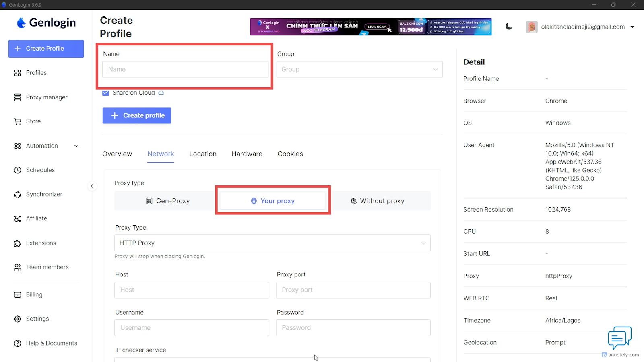Open the account dropdown arrow
Screen dimensions: 644x362
click(x=632, y=27)
